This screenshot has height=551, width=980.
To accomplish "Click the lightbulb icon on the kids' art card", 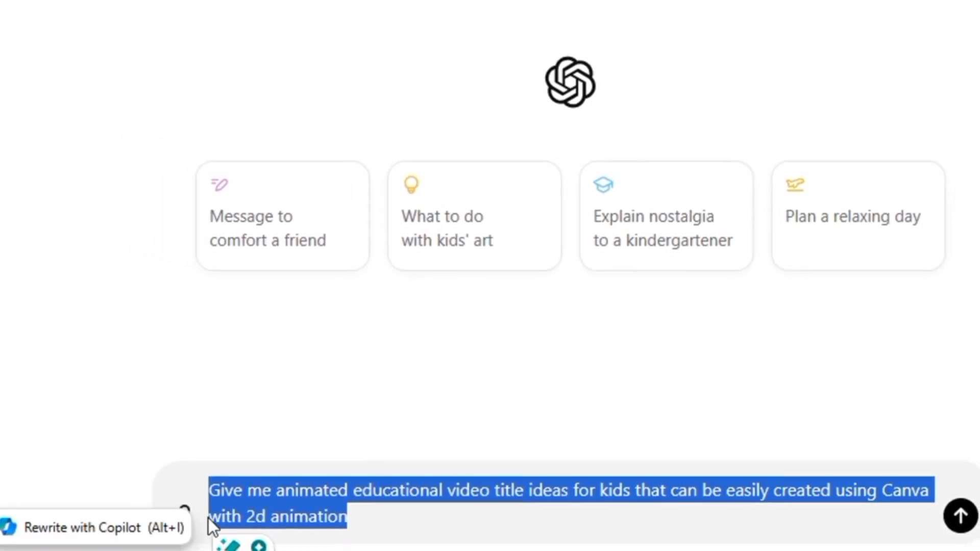I will [x=411, y=184].
